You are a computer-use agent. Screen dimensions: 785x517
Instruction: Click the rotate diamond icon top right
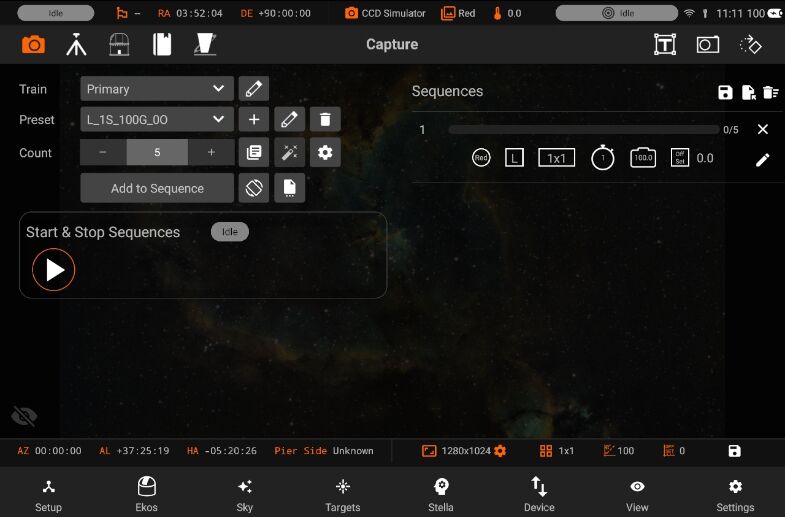pos(750,45)
